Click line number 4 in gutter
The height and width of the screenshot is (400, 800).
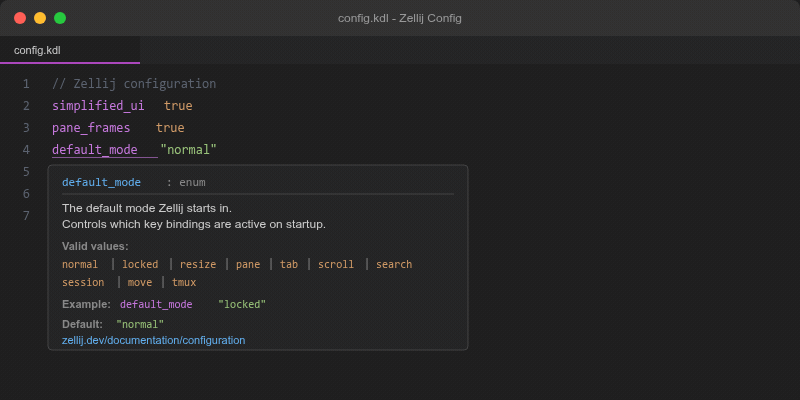tap(26, 150)
